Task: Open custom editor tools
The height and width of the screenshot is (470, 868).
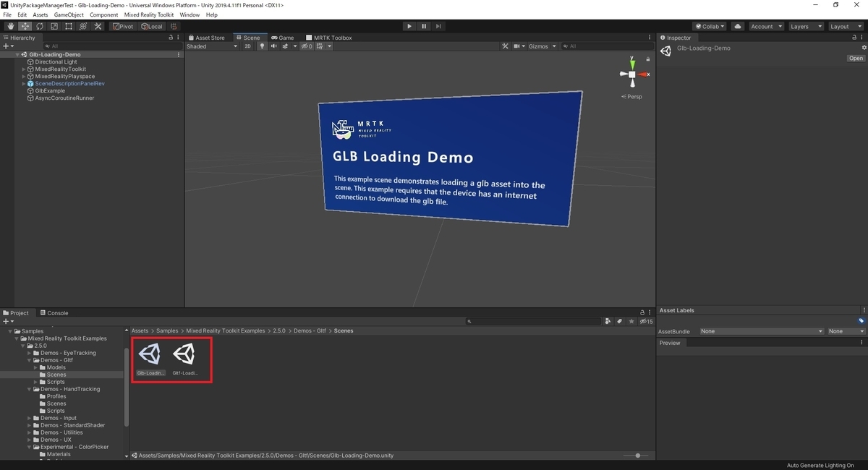Action: coord(97,26)
